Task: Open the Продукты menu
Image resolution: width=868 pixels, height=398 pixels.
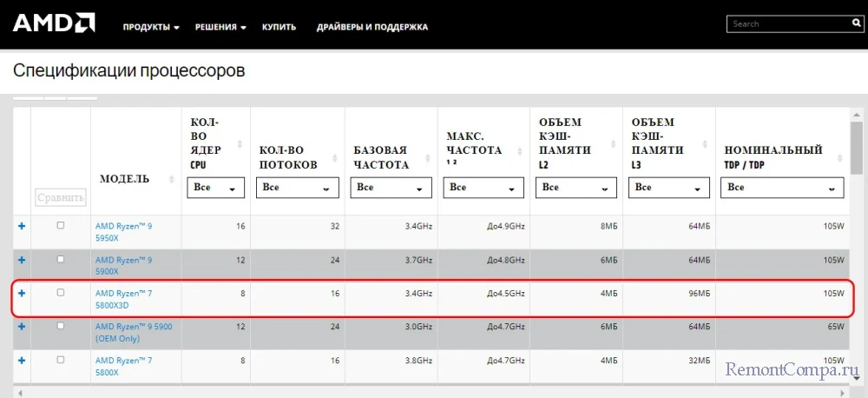Action: [151, 27]
